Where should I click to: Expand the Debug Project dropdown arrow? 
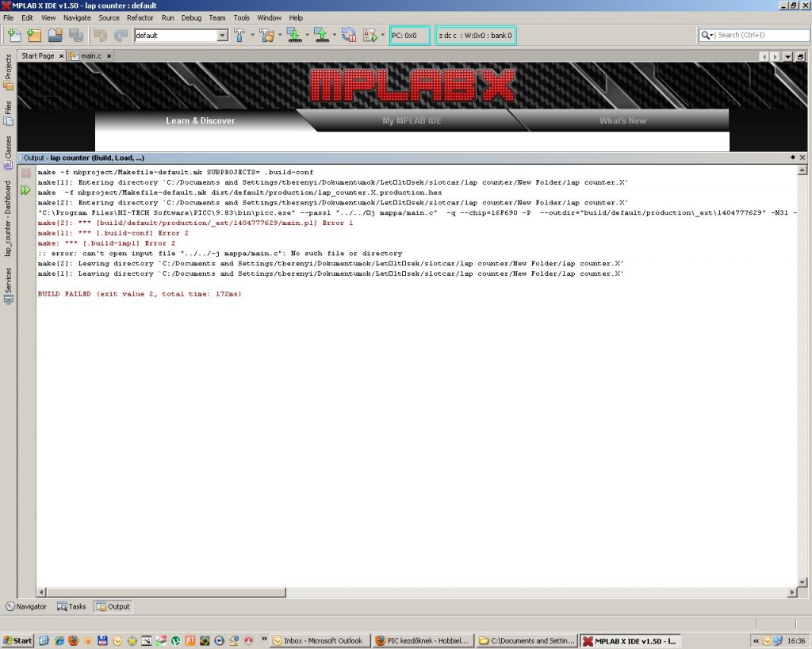[x=383, y=35]
